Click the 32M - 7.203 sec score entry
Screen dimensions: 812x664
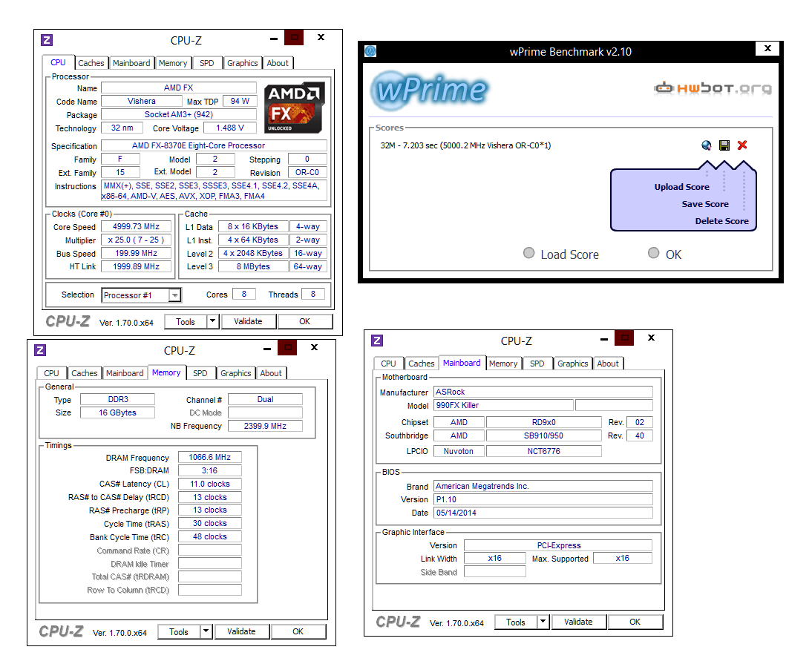(465, 145)
